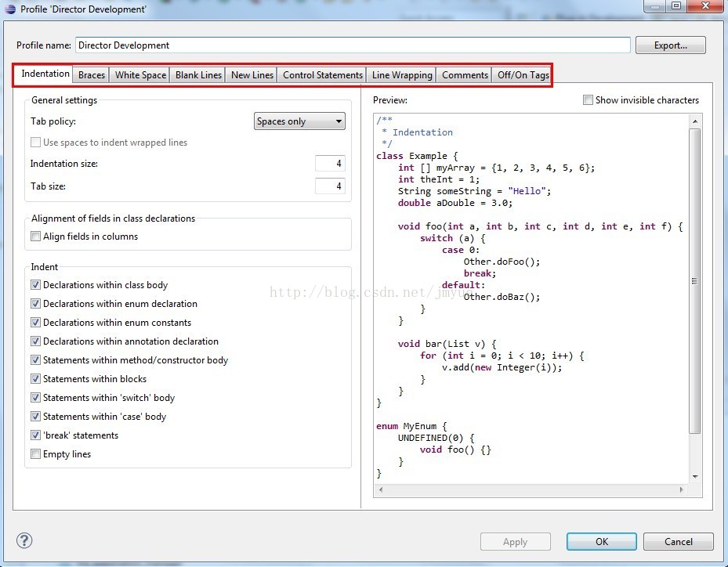Click the preview vertical scrollbar thumb
This screenshot has height=567, width=728.
click(x=694, y=281)
